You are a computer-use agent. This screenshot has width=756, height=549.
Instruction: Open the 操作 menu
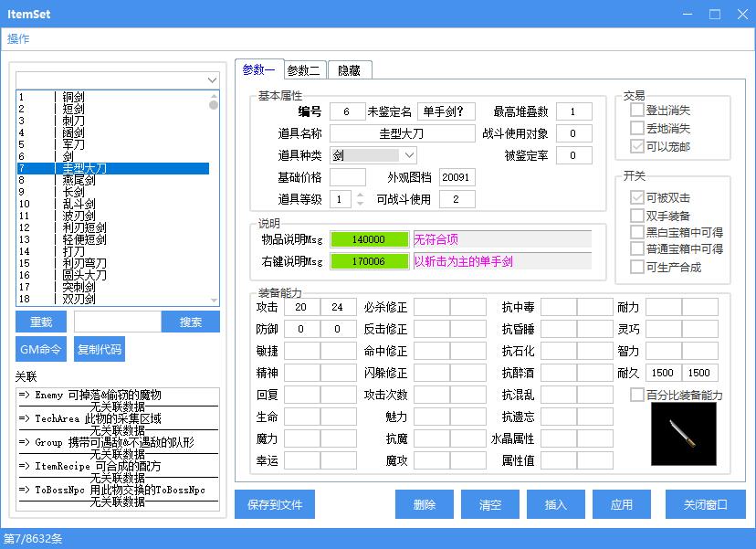(x=18, y=38)
